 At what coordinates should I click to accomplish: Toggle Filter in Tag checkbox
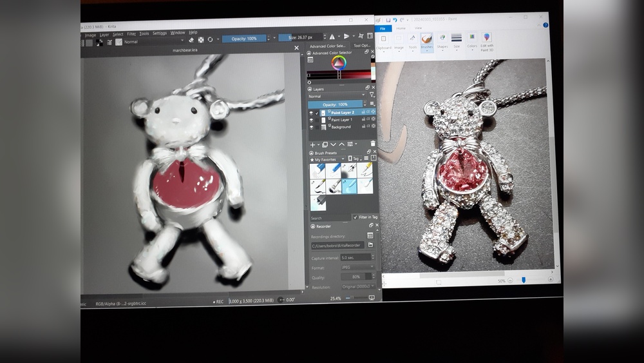pyautogui.click(x=355, y=217)
